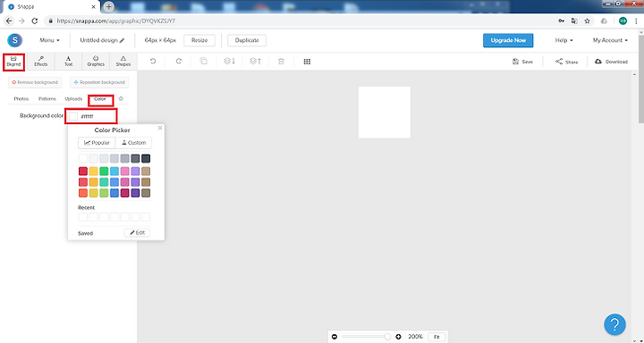The height and width of the screenshot is (343, 644).
Task: Pick the crimson red swatch in first color row
Action: point(83,171)
